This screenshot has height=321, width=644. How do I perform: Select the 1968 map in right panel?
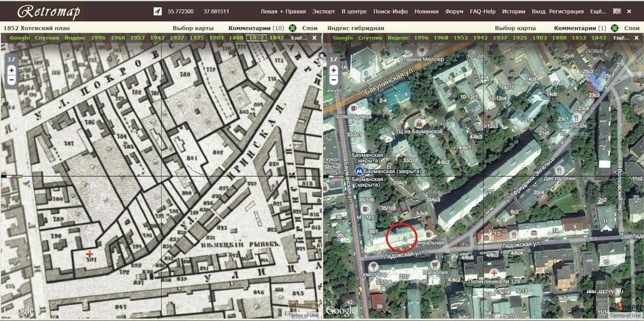click(441, 38)
